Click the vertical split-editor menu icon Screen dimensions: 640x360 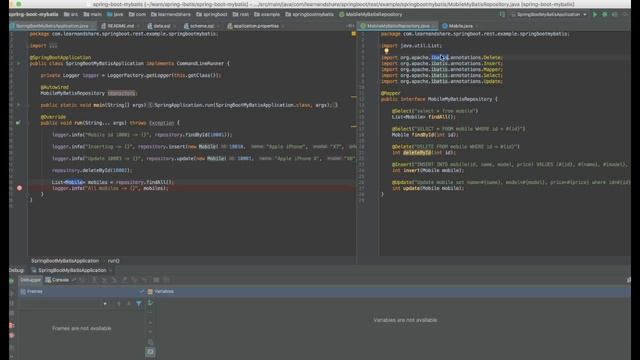click(x=350, y=26)
